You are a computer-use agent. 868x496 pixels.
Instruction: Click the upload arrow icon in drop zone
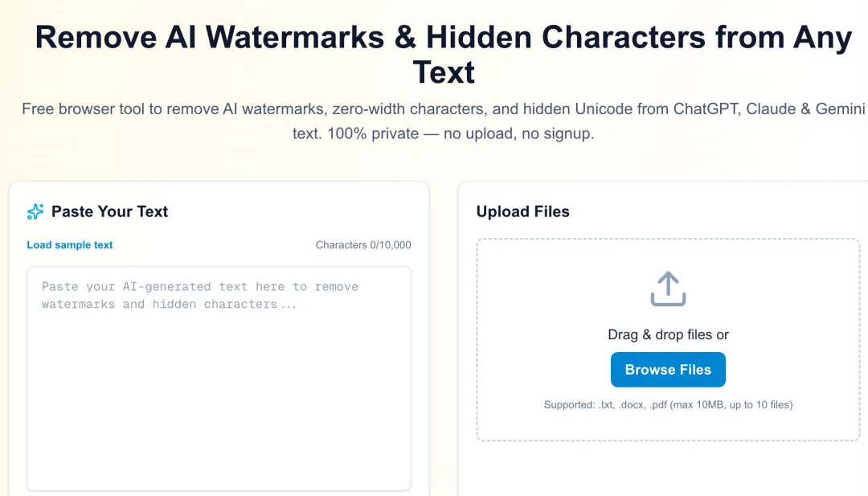tap(668, 289)
